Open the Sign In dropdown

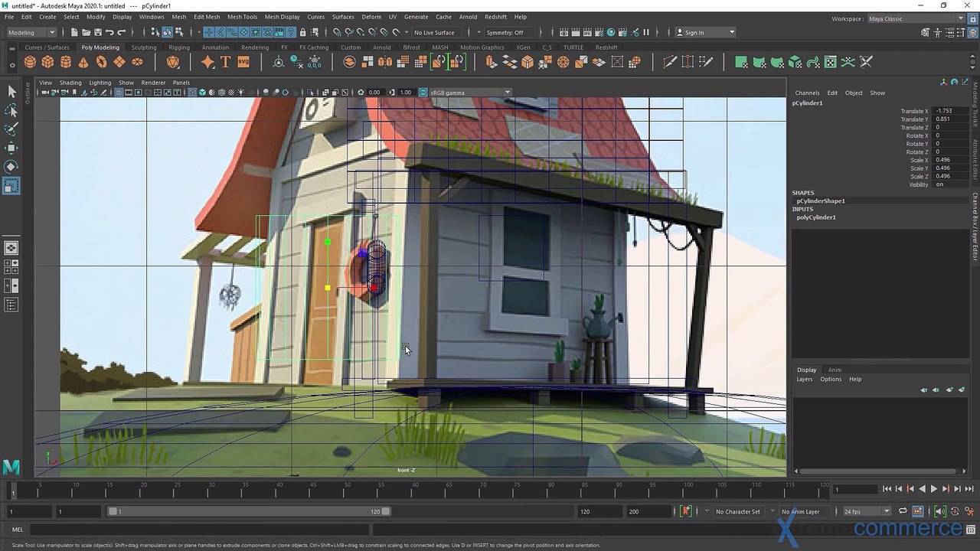tap(705, 32)
